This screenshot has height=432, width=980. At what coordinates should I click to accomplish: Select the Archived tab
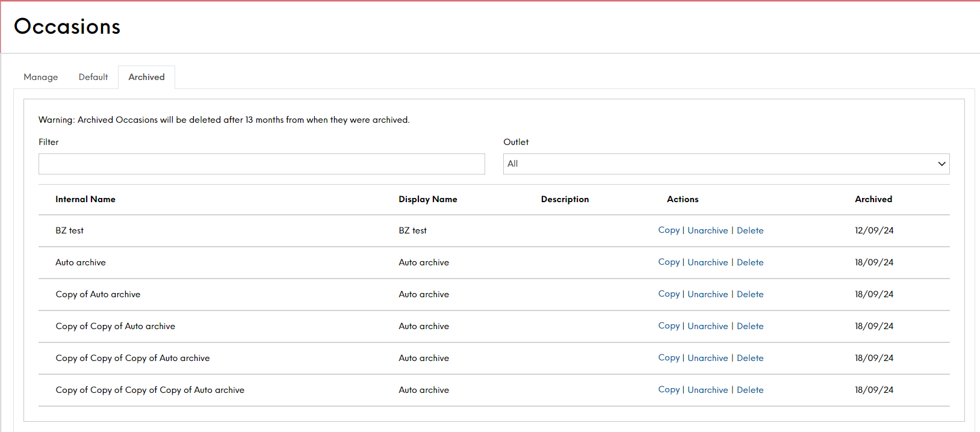[146, 77]
